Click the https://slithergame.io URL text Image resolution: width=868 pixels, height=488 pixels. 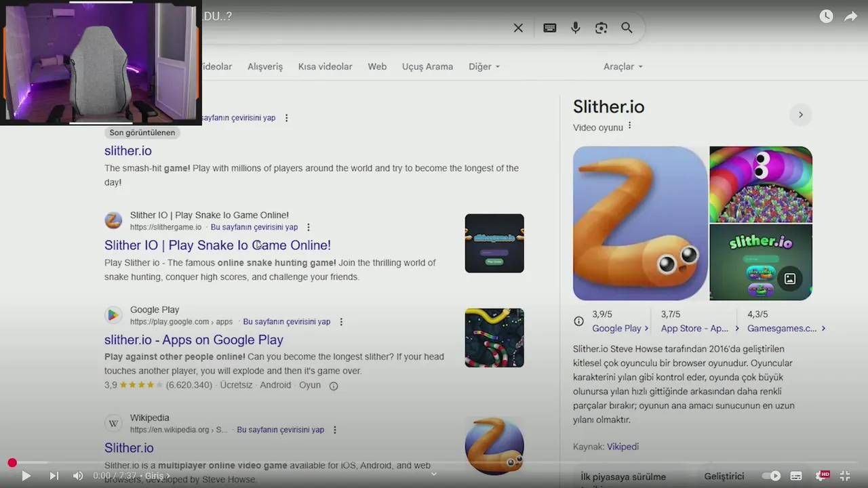pos(165,227)
